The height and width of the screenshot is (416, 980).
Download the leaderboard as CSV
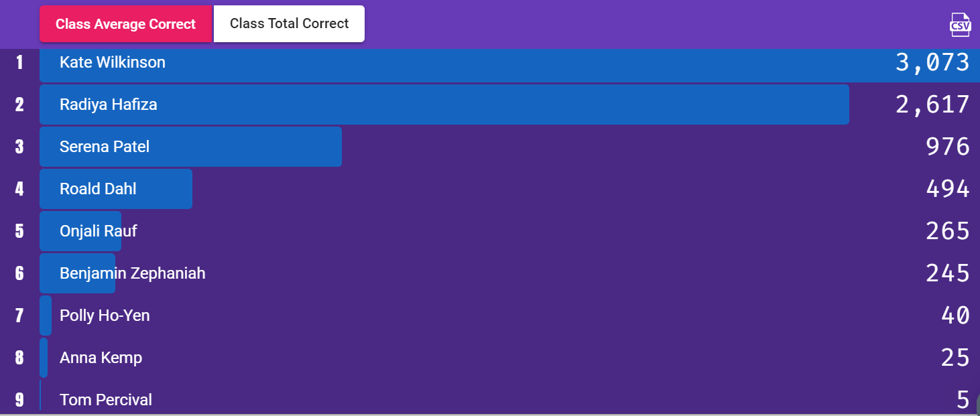(960, 25)
